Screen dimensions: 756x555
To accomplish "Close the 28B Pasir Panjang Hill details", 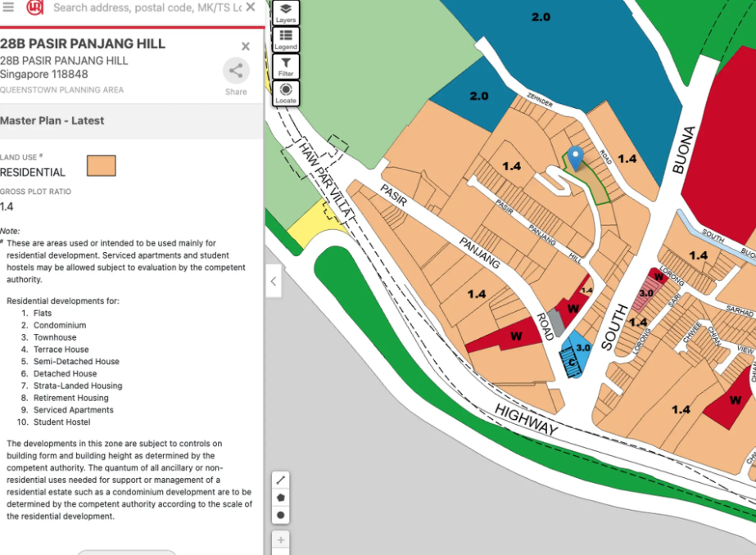I will 246,47.
